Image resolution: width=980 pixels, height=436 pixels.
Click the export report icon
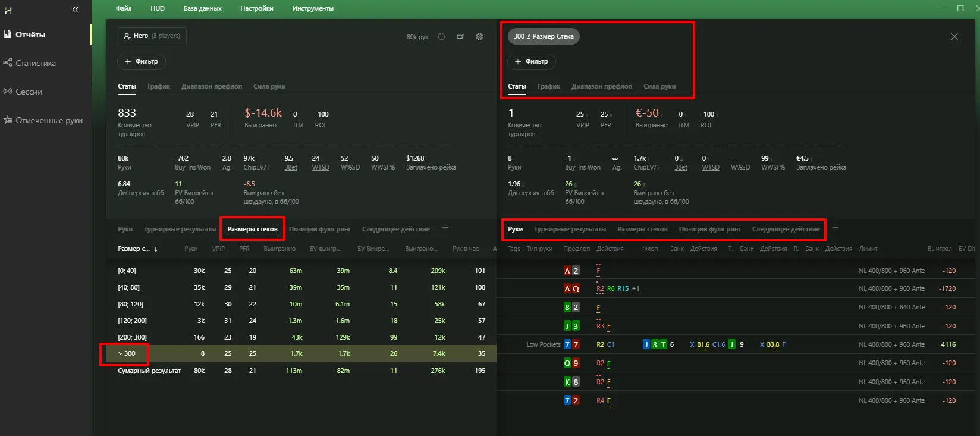460,37
